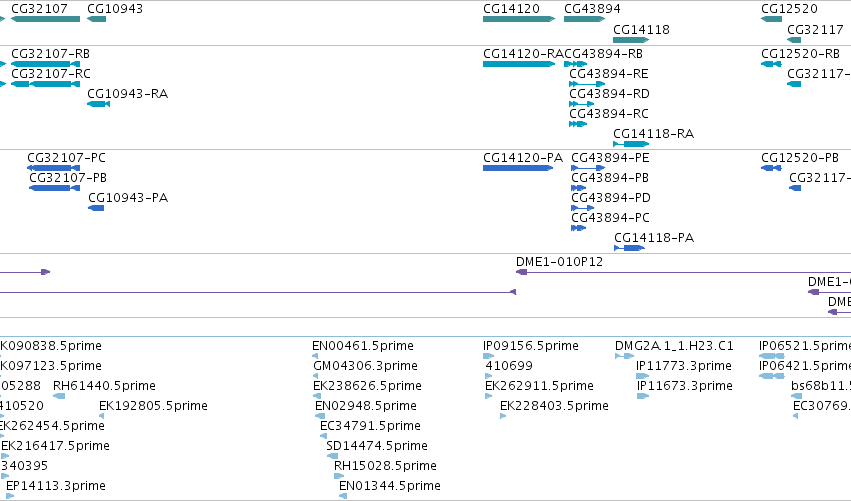Screen dimensions: 851x501
Task: Click the CG14120-RA transcript bar
Action: coord(519,64)
